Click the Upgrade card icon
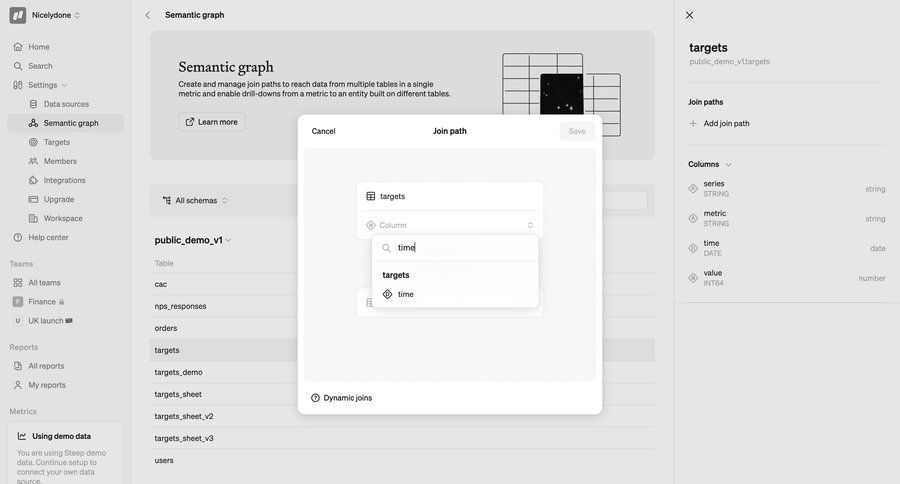 coord(33,199)
